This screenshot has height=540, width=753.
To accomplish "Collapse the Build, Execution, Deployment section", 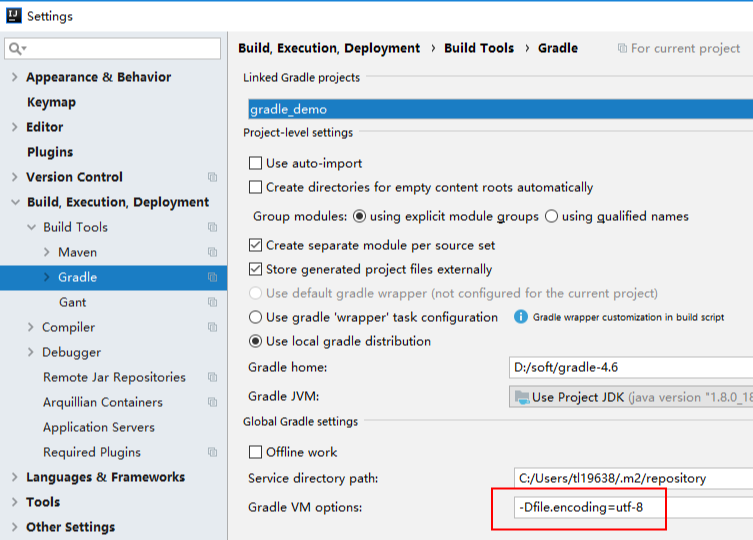I will pyautogui.click(x=14, y=202).
